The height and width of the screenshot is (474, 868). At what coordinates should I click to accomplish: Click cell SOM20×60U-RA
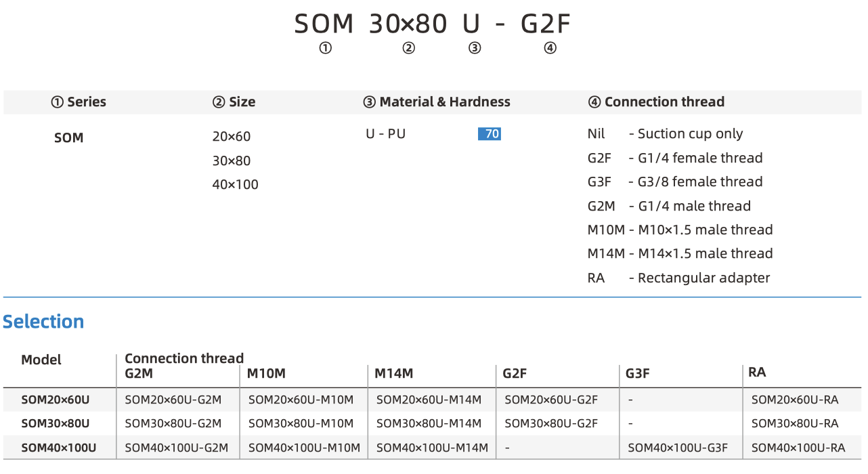(x=795, y=400)
